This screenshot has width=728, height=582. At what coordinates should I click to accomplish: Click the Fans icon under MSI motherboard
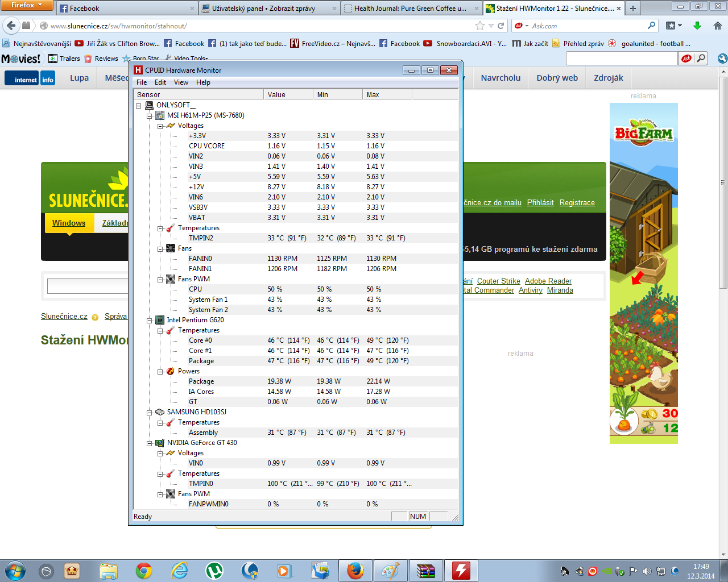coord(171,248)
